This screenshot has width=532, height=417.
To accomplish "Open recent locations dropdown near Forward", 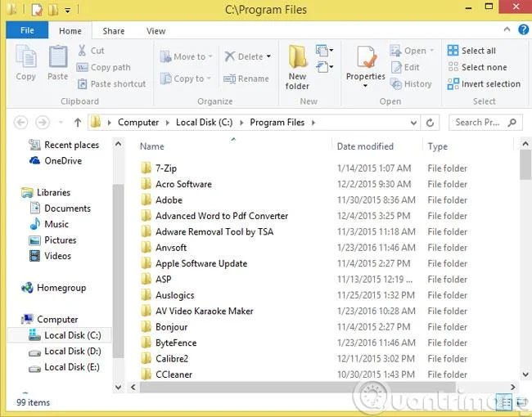I will click(61, 123).
